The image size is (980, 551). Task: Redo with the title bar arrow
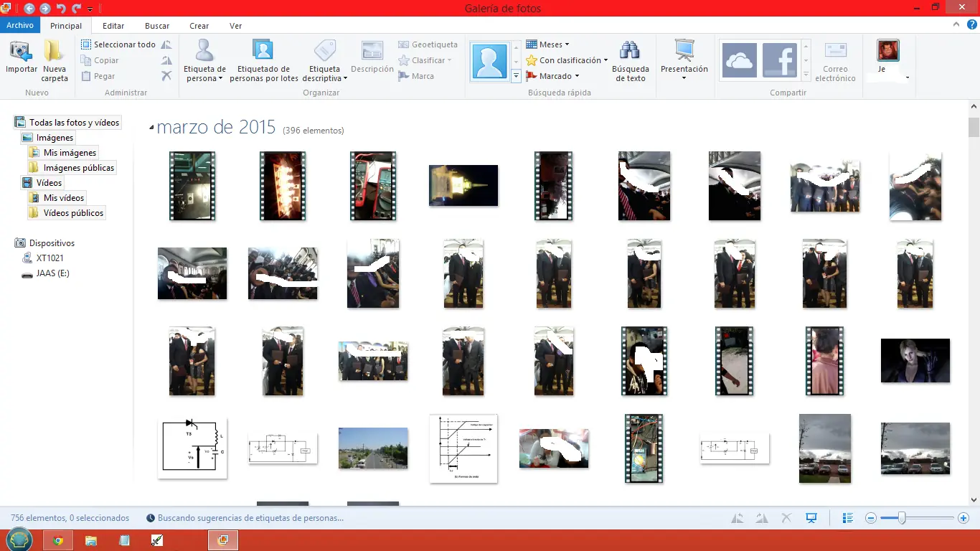(76, 9)
